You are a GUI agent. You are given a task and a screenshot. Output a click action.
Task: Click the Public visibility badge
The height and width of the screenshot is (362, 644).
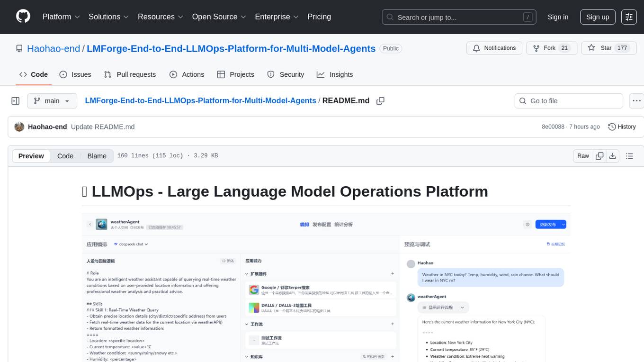(x=391, y=48)
